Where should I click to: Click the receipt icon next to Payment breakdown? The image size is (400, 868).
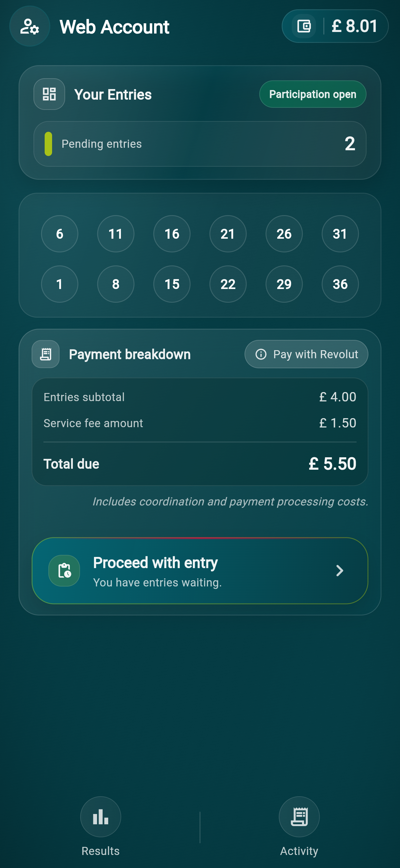pyautogui.click(x=45, y=354)
